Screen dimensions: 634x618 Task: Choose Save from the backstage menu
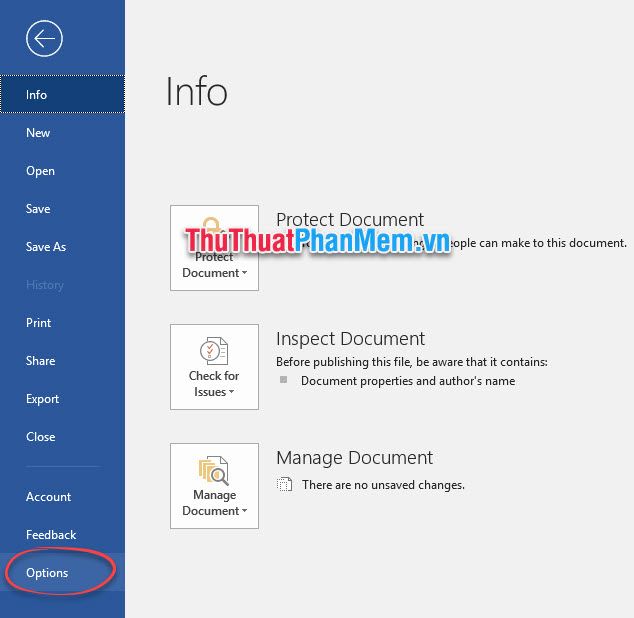coord(38,209)
